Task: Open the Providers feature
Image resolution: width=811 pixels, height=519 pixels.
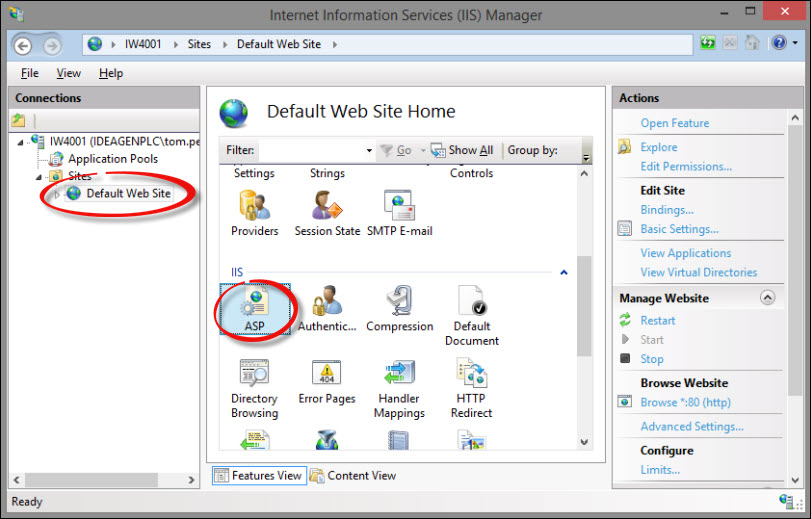Action: click(x=254, y=213)
